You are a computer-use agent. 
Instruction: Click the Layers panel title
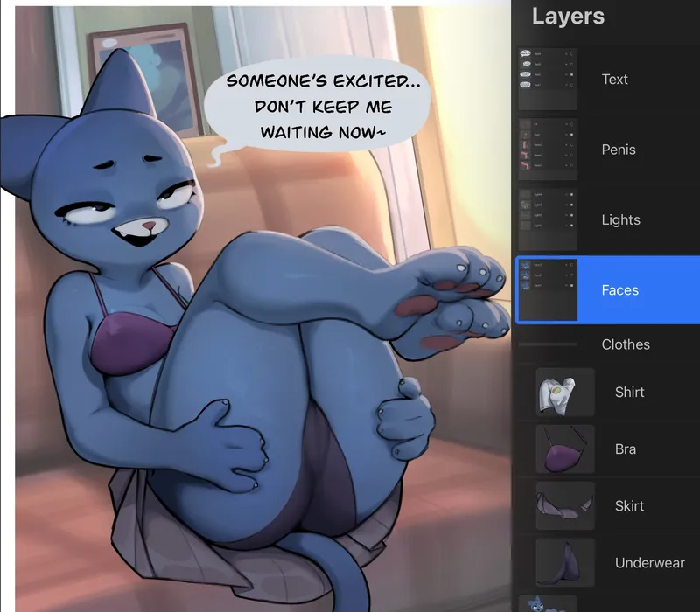point(568,17)
